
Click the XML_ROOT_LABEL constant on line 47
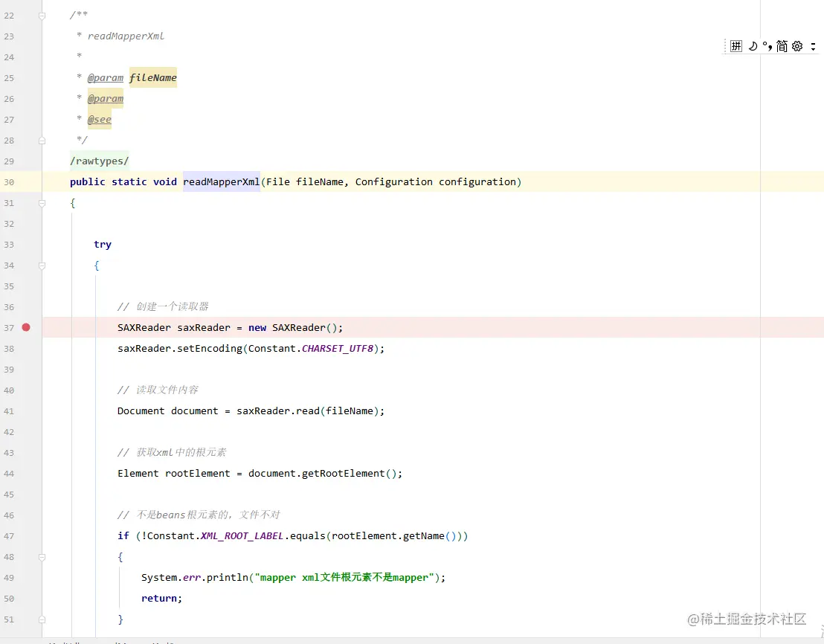coord(242,535)
